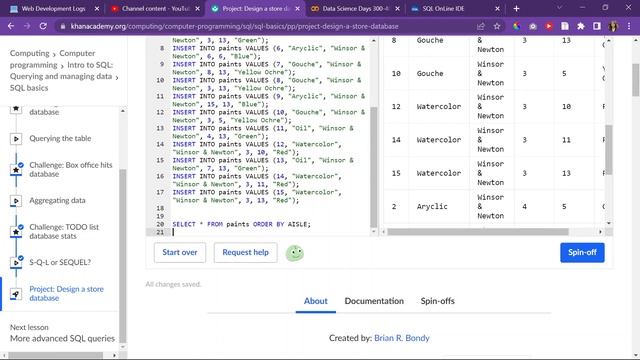Click the sidebar bottom horizontal scrollbar
The image size is (640, 360).
pyautogui.click(x=56, y=356)
